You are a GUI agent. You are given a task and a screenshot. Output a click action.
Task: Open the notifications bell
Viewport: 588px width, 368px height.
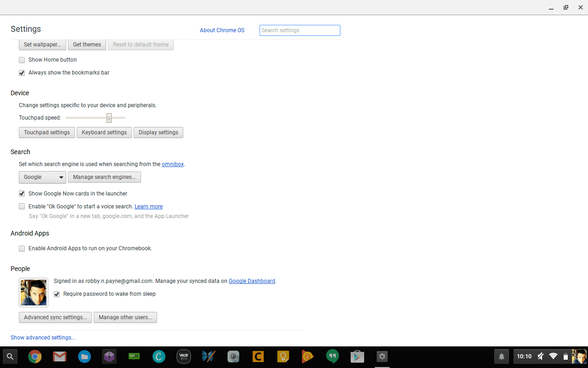[501, 356]
